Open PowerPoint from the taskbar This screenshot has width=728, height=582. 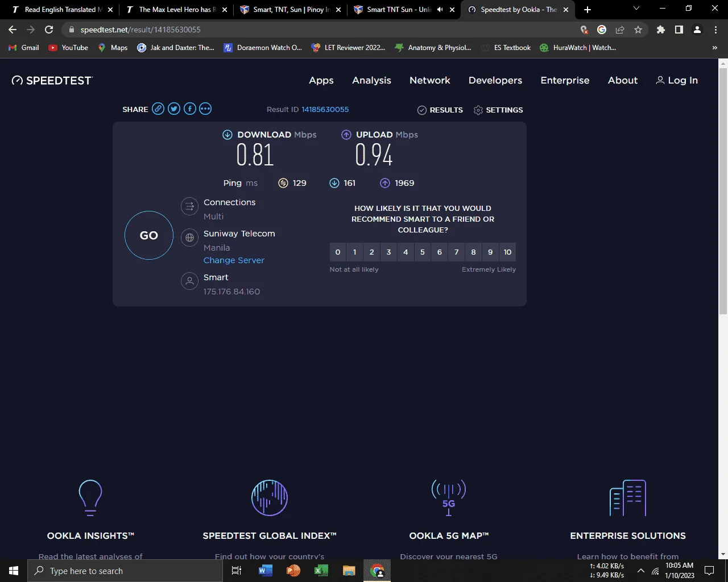click(x=293, y=571)
